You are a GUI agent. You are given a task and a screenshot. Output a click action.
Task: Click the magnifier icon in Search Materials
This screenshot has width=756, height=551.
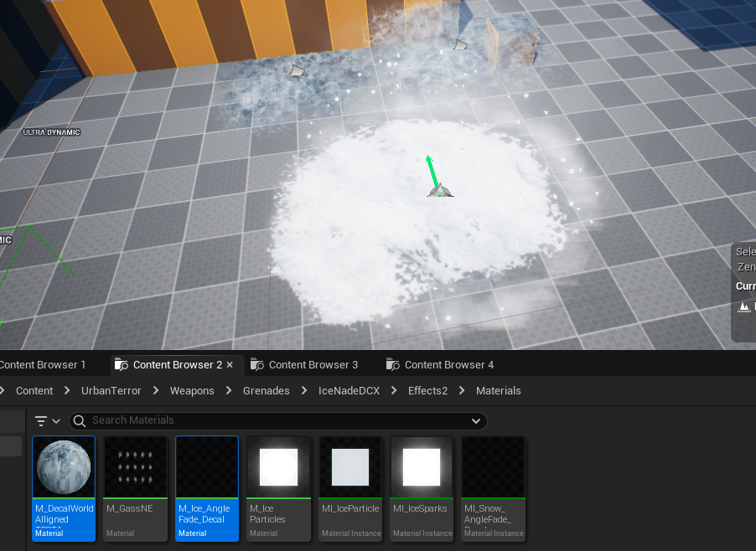(80, 420)
